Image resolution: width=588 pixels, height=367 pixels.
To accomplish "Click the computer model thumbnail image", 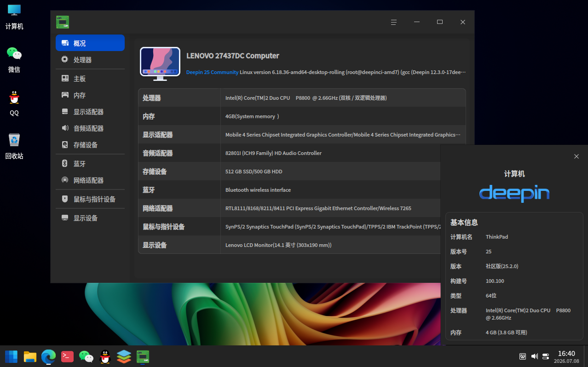I will [x=160, y=64].
